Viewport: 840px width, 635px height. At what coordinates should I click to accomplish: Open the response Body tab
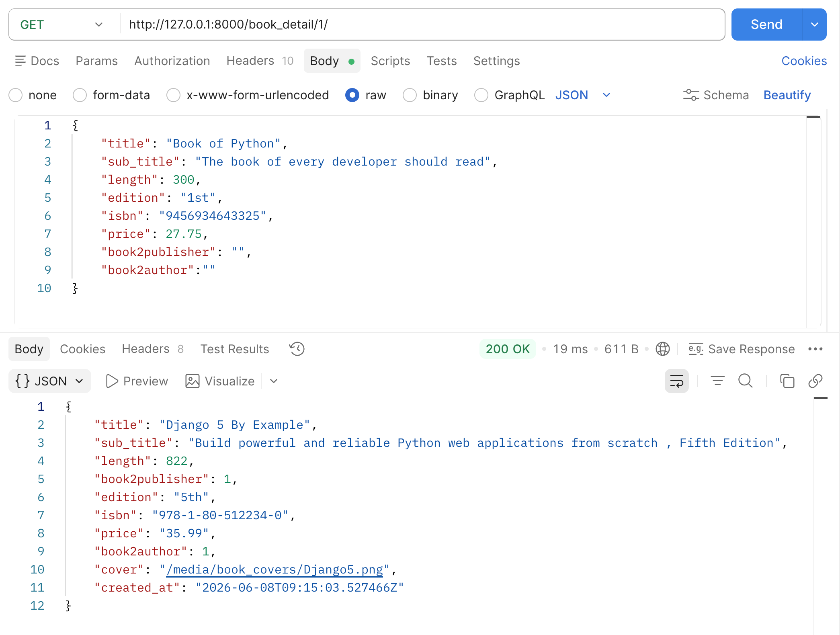tap(29, 349)
